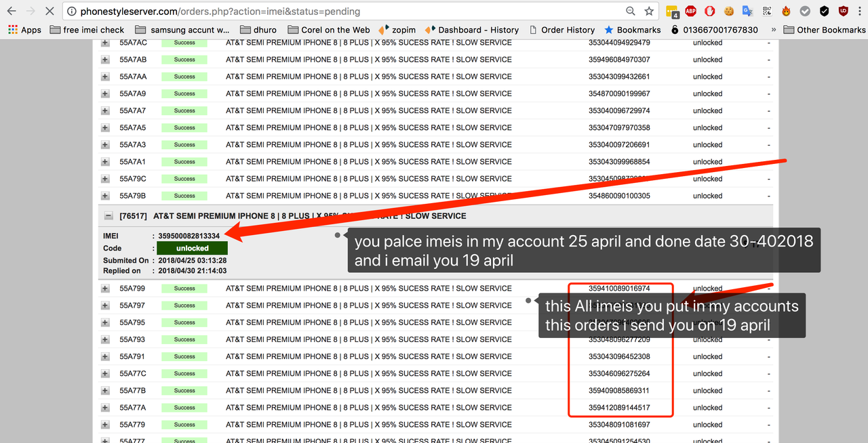
Task: Collapse the expanded order 76517 row
Action: click(x=108, y=216)
